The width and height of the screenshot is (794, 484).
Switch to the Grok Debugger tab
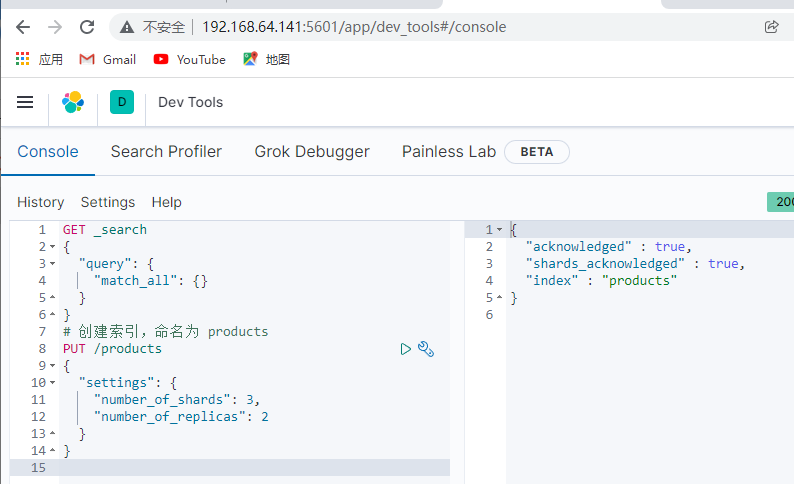coord(312,152)
